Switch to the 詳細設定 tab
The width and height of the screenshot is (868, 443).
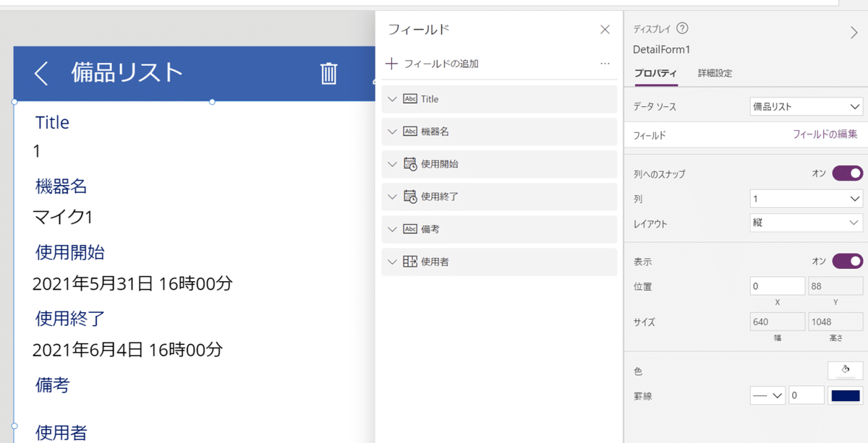[715, 73]
